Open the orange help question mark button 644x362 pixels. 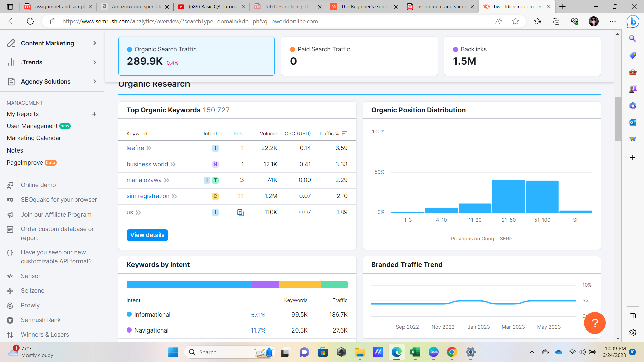click(x=594, y=323)
